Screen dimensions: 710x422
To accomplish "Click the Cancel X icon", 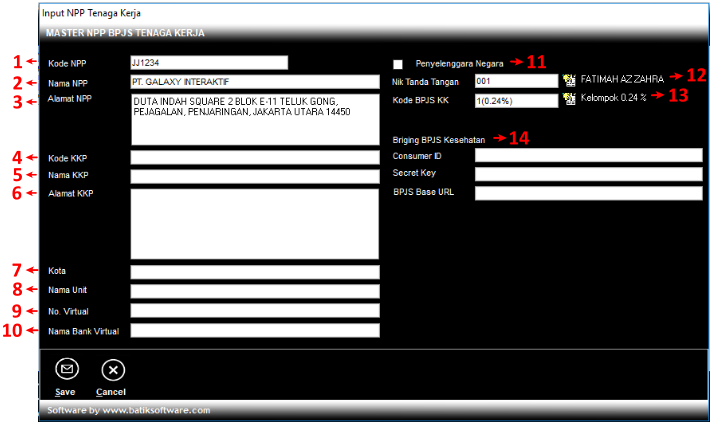I will click(112, 370).
